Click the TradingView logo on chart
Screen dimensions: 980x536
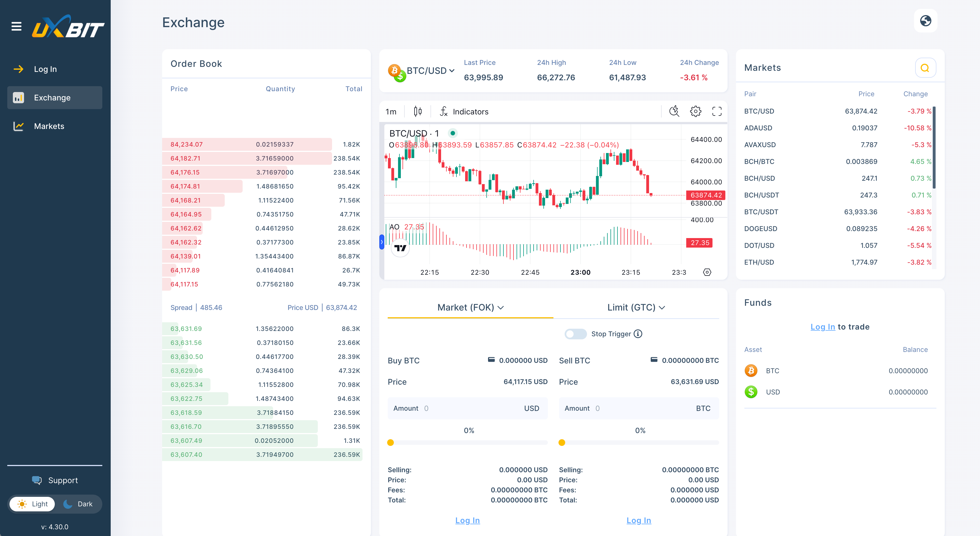click(400, 248)
